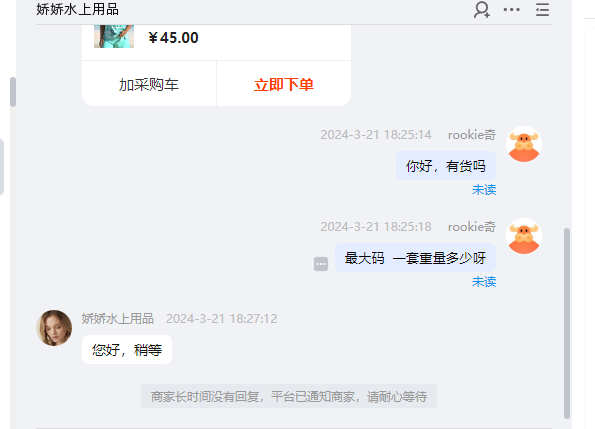This screenshot has width=595, height=429.
Task: Open the seller's portrait avatar
Action: coord(54,328)
